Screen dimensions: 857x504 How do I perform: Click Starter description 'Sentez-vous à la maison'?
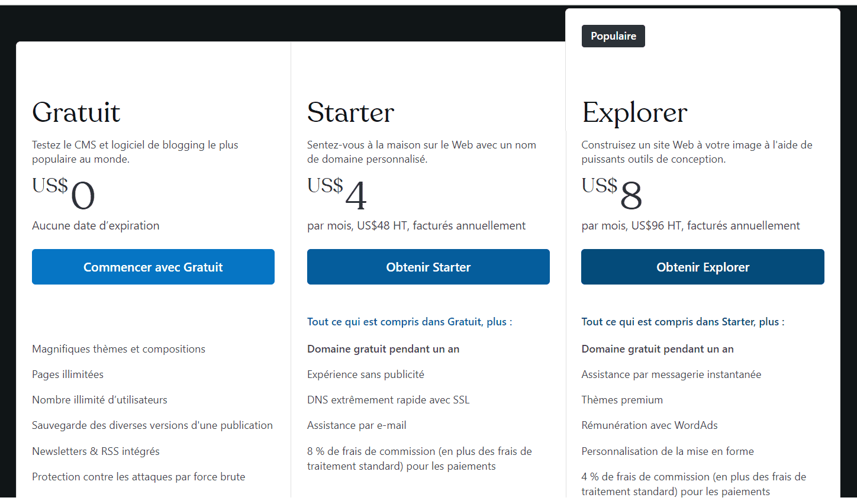(421, 152)
